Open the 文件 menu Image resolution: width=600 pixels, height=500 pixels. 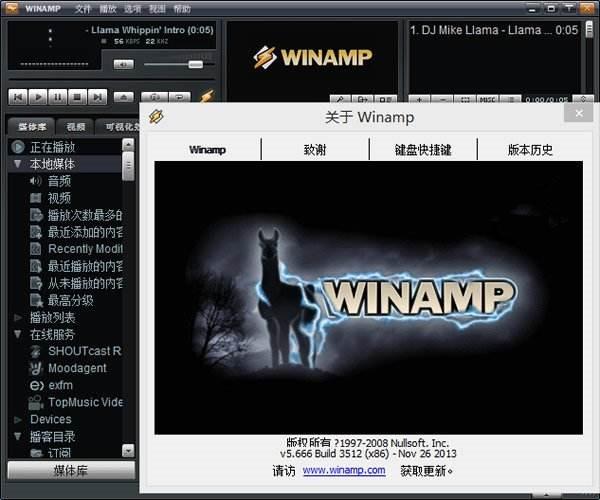coord(83,8)
